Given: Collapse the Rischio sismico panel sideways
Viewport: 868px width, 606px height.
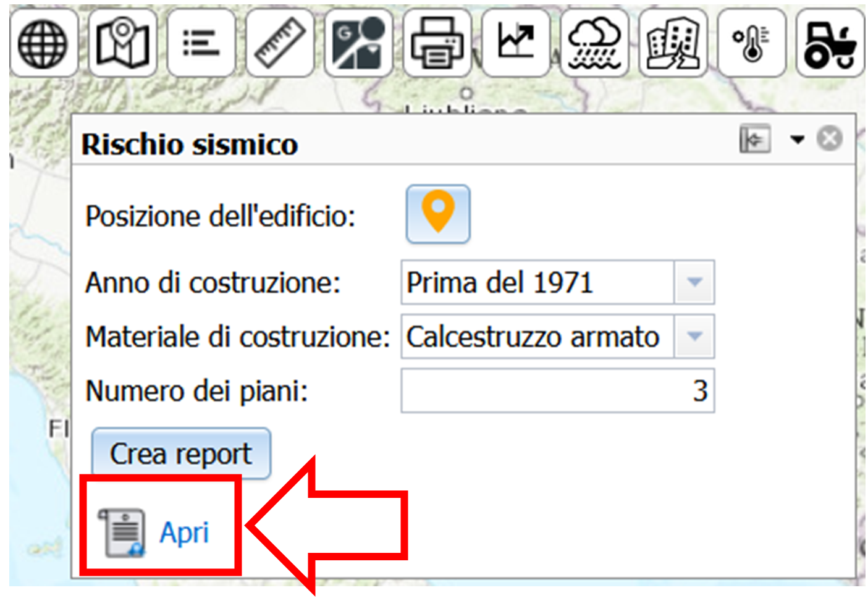Looking at the screenshot, I should [755, 139].
